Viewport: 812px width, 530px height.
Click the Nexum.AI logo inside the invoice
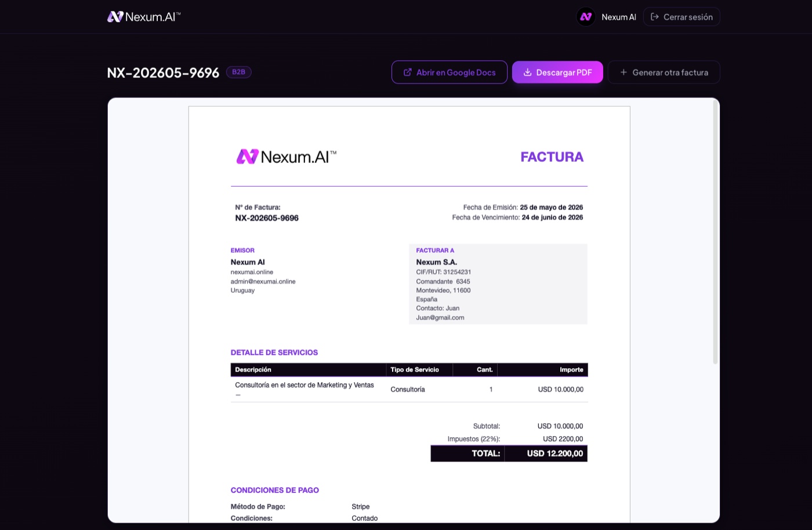[287, 157]
